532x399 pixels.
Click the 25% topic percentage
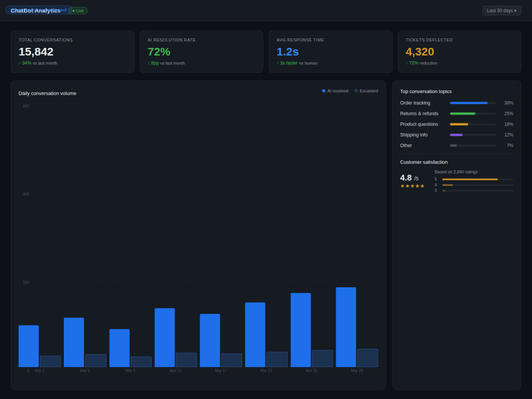point(509,114)
